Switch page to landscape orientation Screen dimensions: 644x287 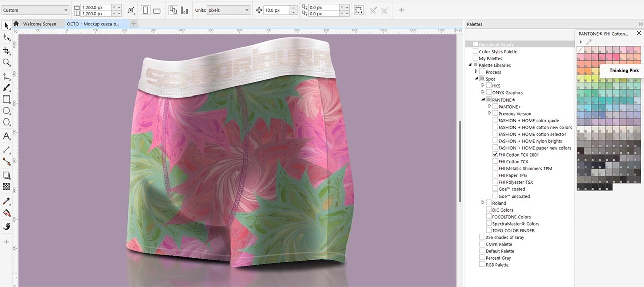tap(157, 10)
